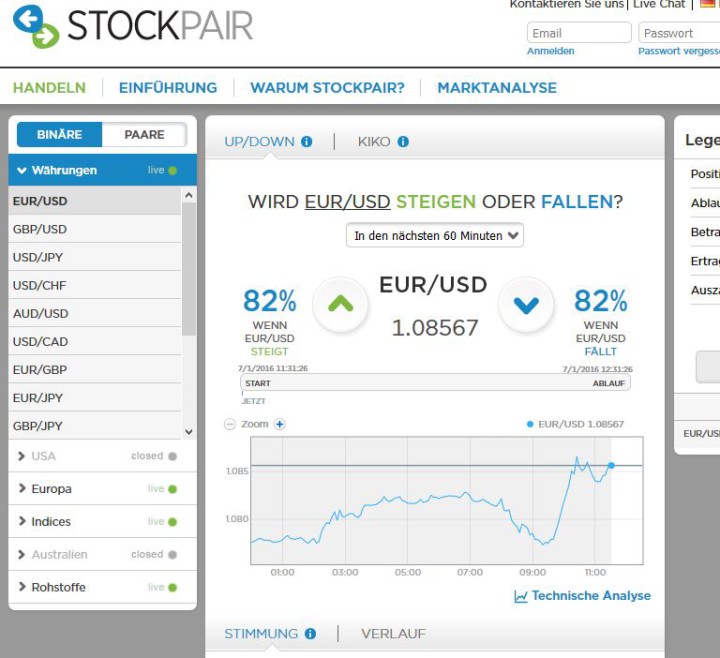This screenshot has height=658, width=720.
Task: Click the blue down arrow for EUR/USD
Action: [x=526, y=304]
